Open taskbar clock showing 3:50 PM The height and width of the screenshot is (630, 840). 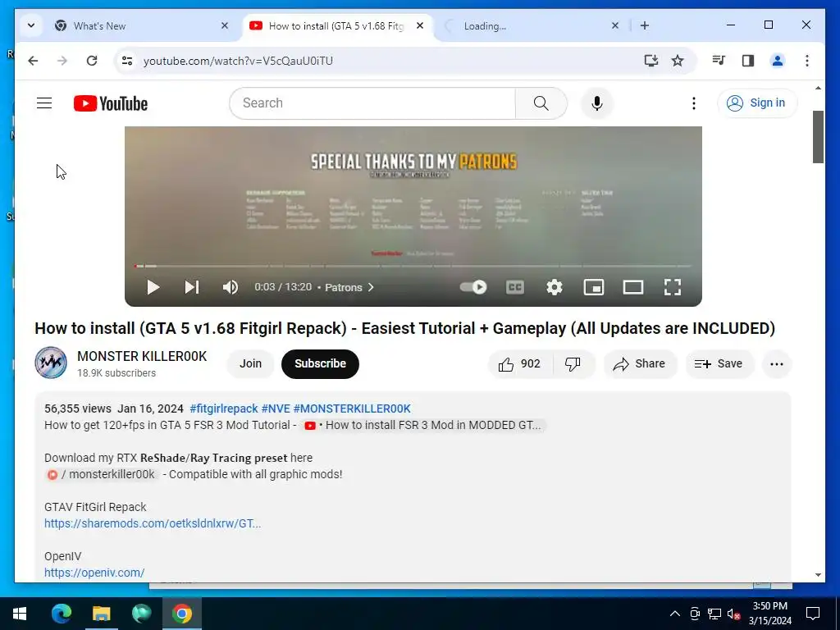pos(769,614)
